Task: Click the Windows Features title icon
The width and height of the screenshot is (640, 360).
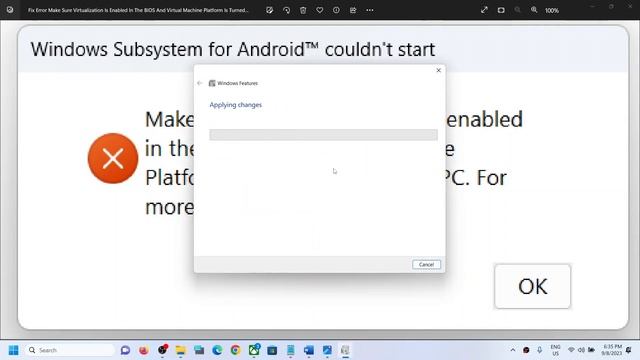Action: 212,83
